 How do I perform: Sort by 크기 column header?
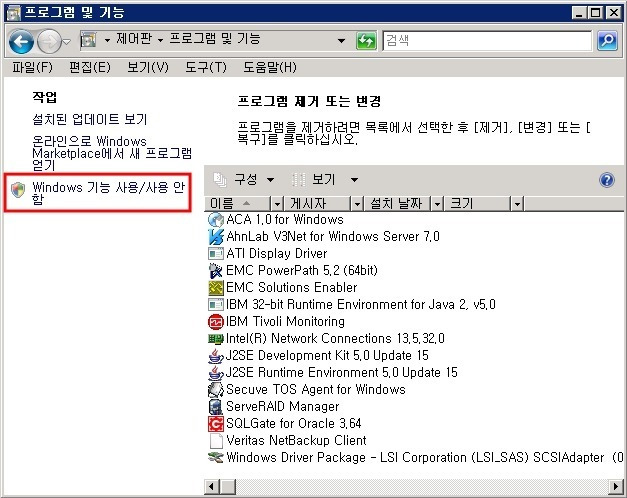point(478,204)
